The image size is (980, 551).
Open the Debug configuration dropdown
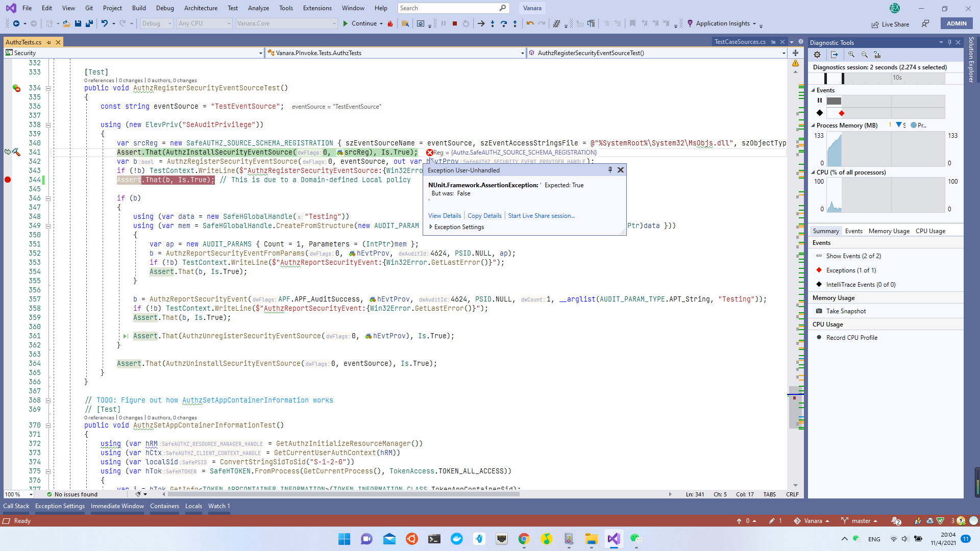pos(156,23)
